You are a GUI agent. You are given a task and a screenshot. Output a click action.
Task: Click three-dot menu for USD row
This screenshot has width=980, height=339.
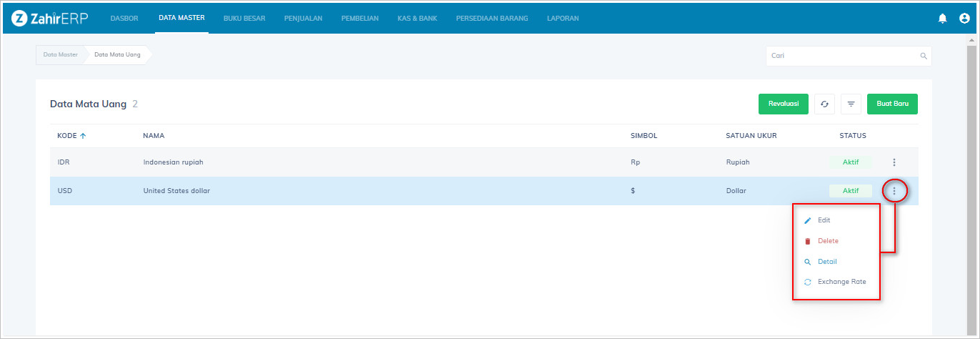894,191
